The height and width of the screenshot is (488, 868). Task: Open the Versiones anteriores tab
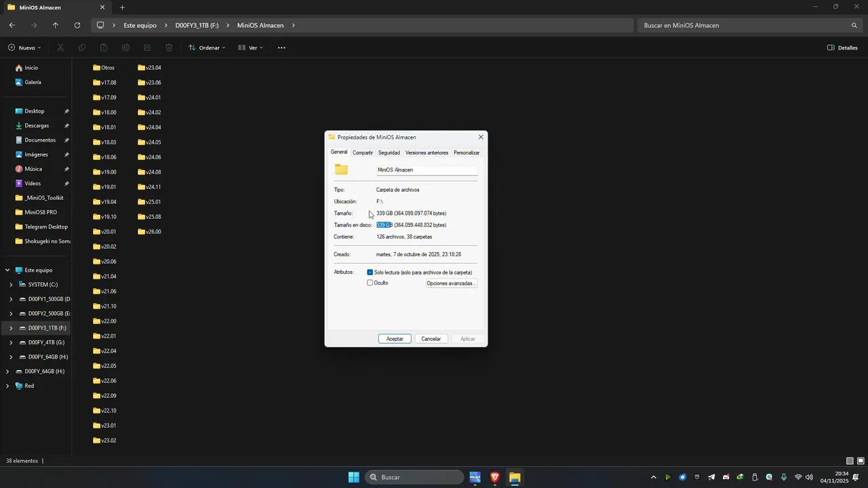tap(427, 152)
